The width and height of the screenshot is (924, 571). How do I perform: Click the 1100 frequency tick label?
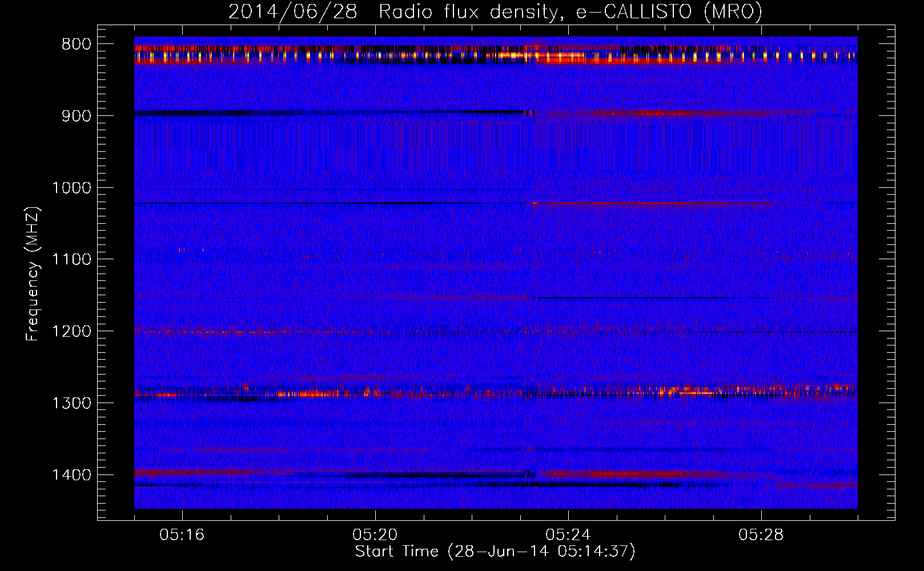tap(72, 260)
